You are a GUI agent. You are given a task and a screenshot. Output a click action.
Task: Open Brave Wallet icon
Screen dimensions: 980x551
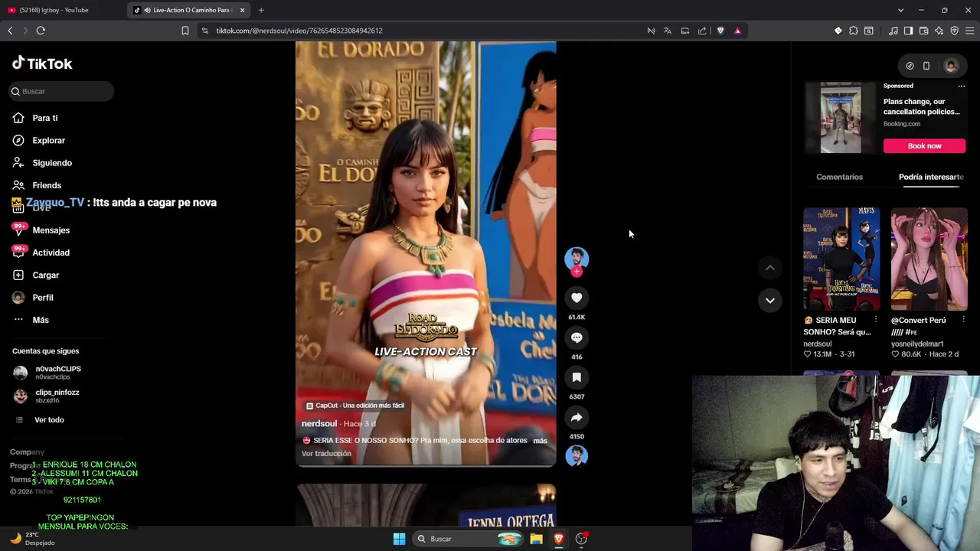[924, 31]
